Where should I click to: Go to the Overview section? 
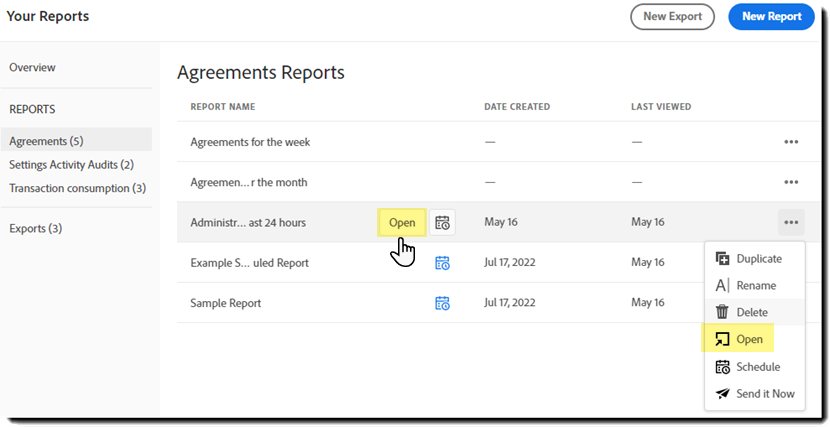click(32, 68)
